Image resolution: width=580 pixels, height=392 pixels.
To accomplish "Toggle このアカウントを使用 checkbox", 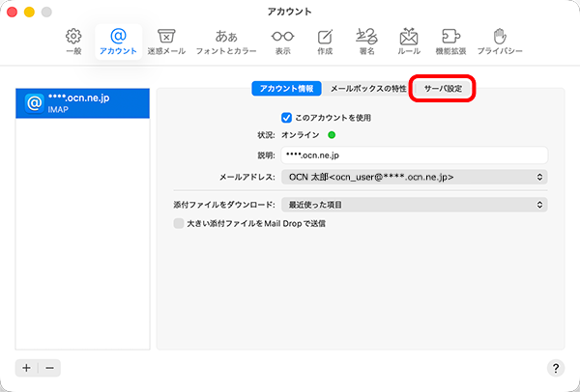I will pyautogui.click(x=286, y=117).
